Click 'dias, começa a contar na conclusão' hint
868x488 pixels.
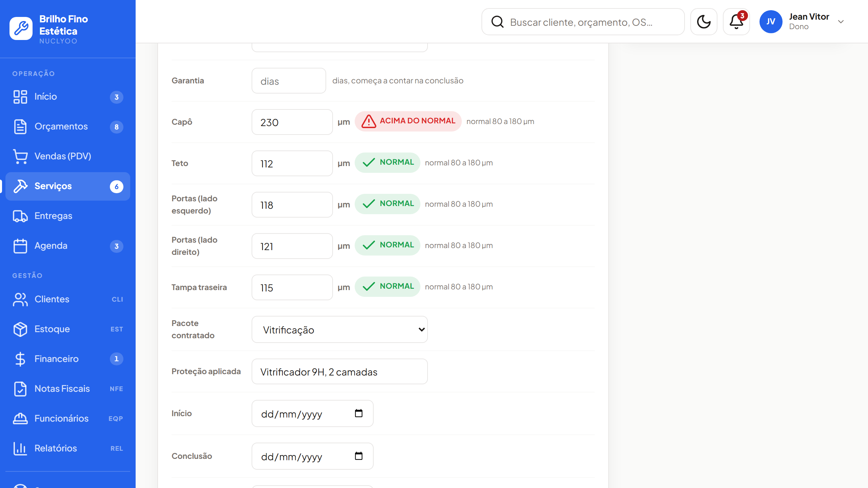coord(398,81)
